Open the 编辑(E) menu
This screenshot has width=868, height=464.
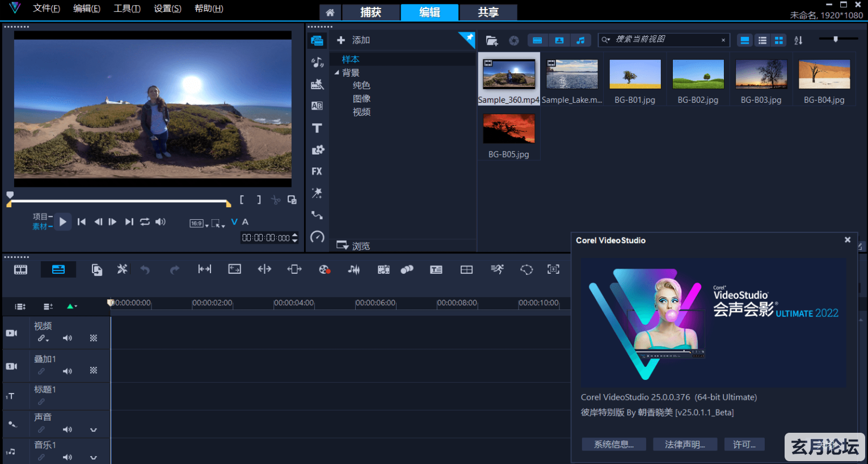click(x=87, y=9)
